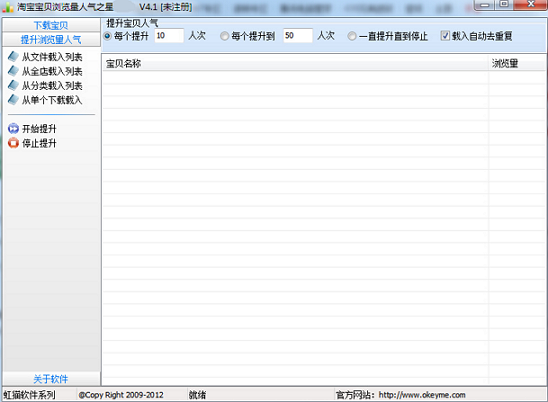Click the 就绪 status text

tap(197, 395)
